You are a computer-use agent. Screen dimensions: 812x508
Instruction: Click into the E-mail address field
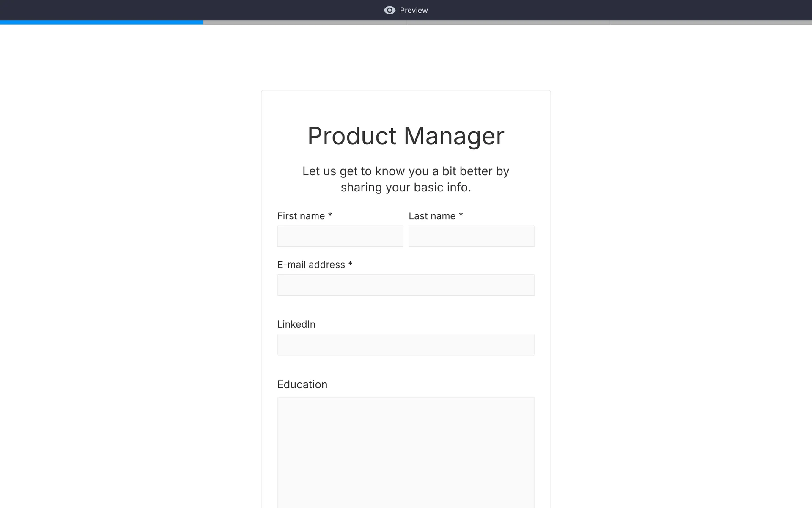point(406,285)
